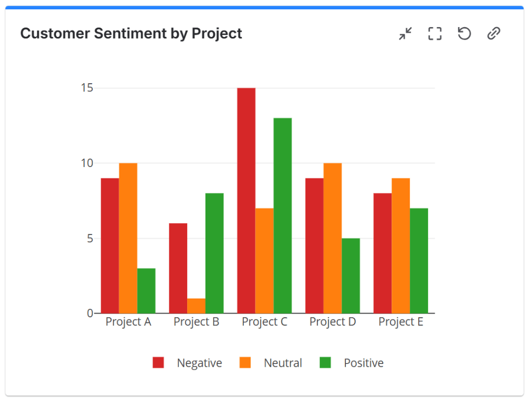Image resolution: width=532 pixels, height=401 pixels.
Task: Click the Project E axis label
Action: [x=400, y=322]
